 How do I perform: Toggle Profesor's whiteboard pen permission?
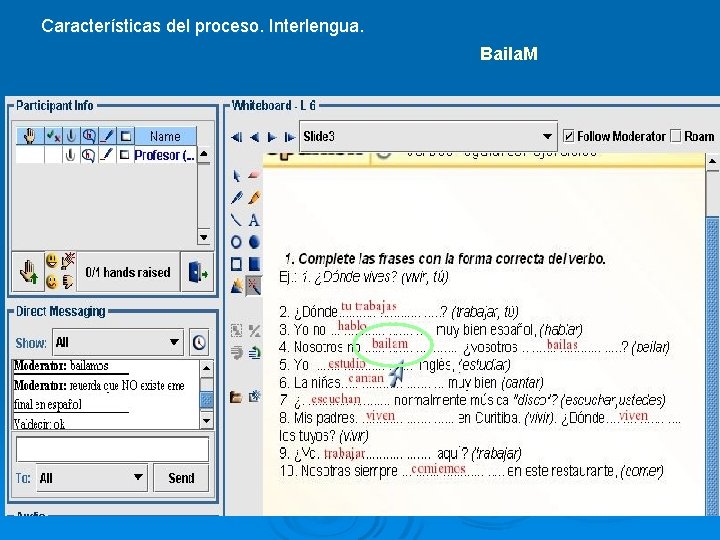(107, 155)
